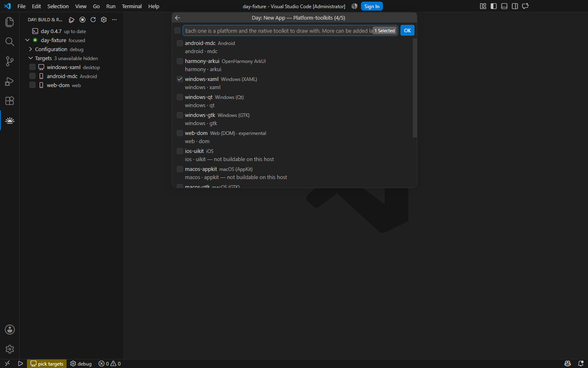Check the harmony-arkui toolkit option
Image resolution: width=588 pixels, height=368 pixels.
pos(180,61)
